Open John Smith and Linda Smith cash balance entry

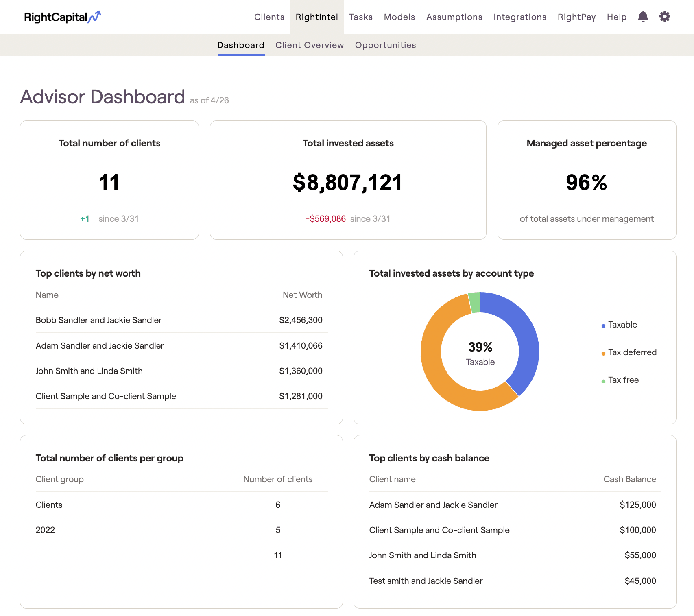423,555
